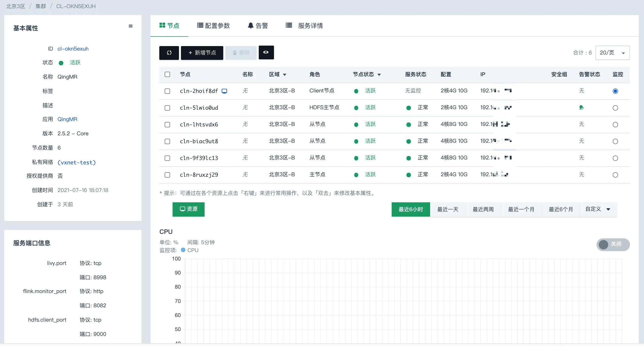The width and height of the screenshot is (644, 346).
Task: Open the vxnet-test private network link
Action: 77,162
